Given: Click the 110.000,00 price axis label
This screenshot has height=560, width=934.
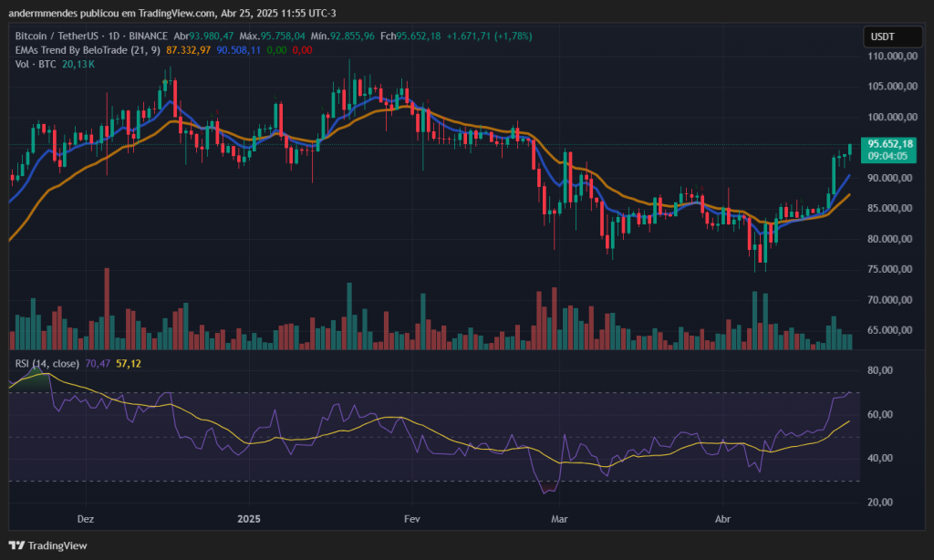Looking at the screenshot, I should [892, 56].
